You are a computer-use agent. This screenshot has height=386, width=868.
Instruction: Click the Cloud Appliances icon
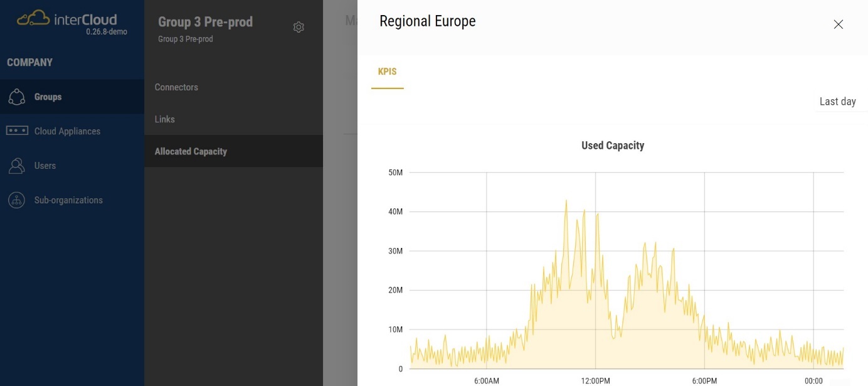coord(17,131)
